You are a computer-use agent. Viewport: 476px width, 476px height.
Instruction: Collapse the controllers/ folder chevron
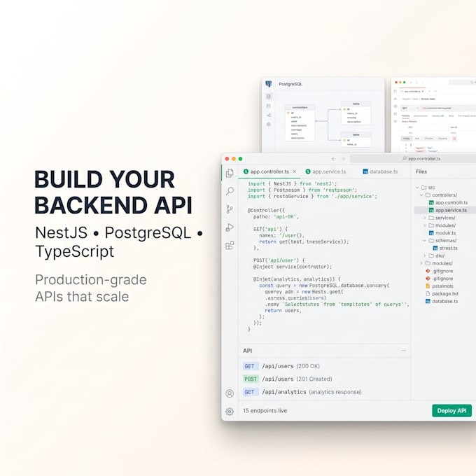(x=421, y=195)
